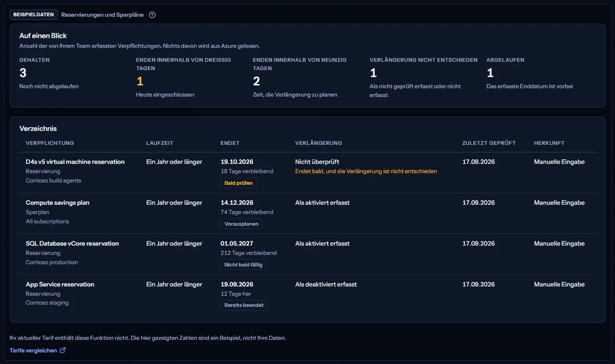Viewport: 615px width, 364px height.
Task: Click the ninety-day count 2
Action: (x=257, y=81)
